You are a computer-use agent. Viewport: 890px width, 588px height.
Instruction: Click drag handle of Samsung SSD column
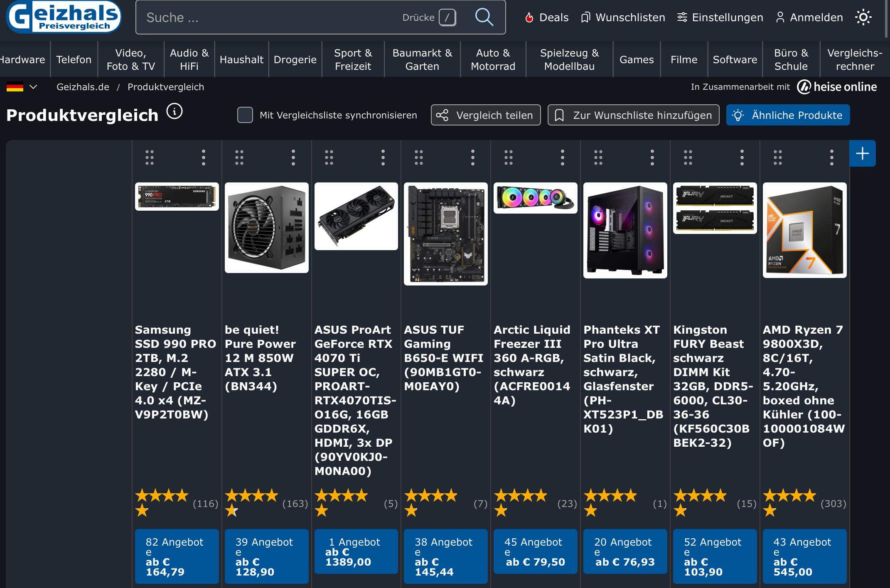[150, 157]
